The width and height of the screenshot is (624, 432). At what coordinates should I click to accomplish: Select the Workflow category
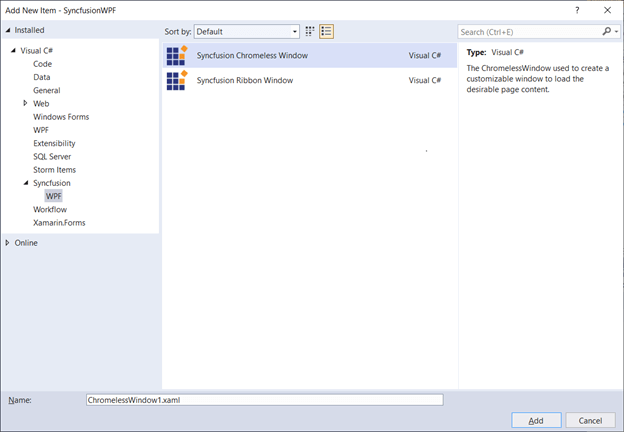coord(50,209)
